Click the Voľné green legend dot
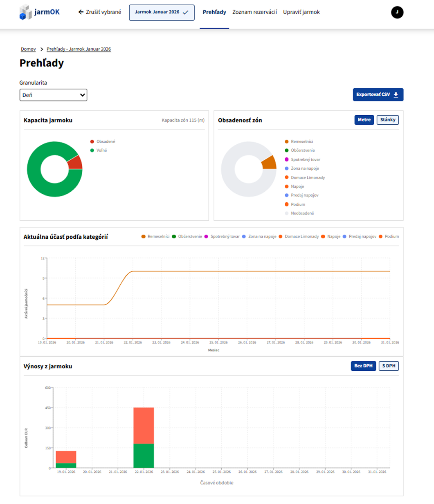 [x=92, y=150]
